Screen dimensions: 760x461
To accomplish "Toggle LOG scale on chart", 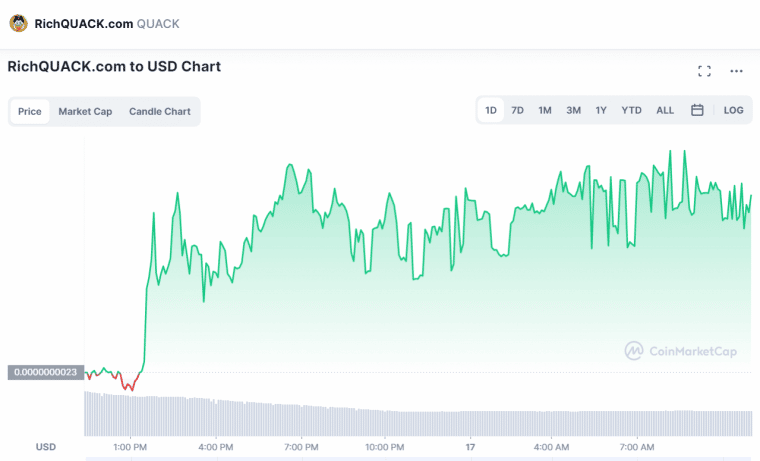I will 733,110.
